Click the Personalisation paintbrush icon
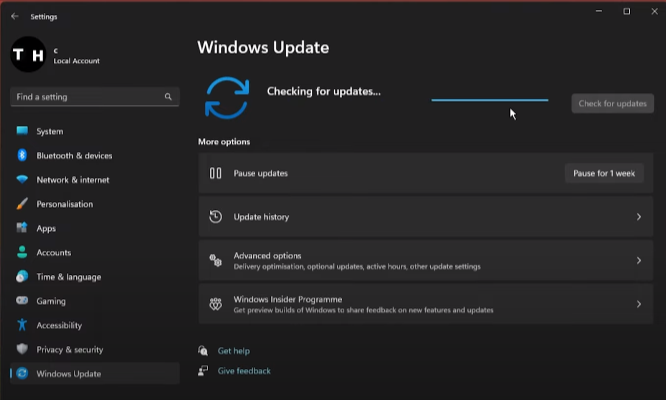The height and width of the screenshot is (400, 666). [22, 203]
